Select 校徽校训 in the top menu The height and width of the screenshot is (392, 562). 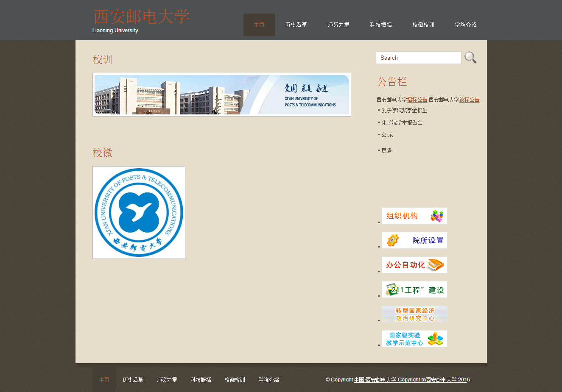(423, 25)
